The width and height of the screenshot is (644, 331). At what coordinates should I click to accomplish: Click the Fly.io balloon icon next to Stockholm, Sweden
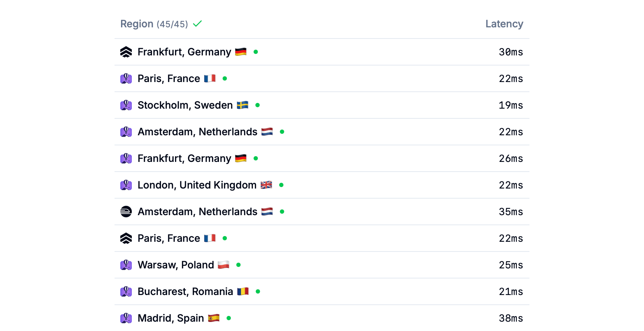[126, 105]
